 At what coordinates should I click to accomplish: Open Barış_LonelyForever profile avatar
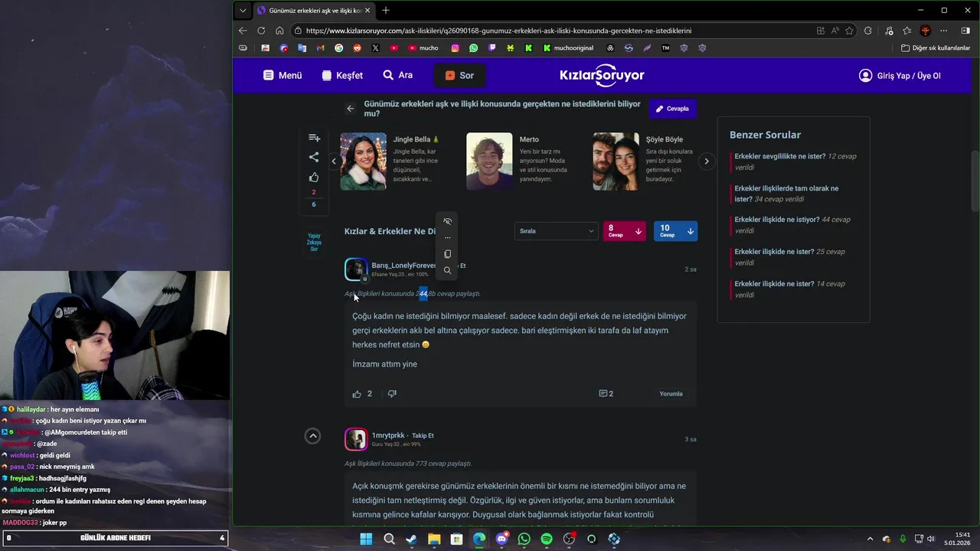pos(356,269)
